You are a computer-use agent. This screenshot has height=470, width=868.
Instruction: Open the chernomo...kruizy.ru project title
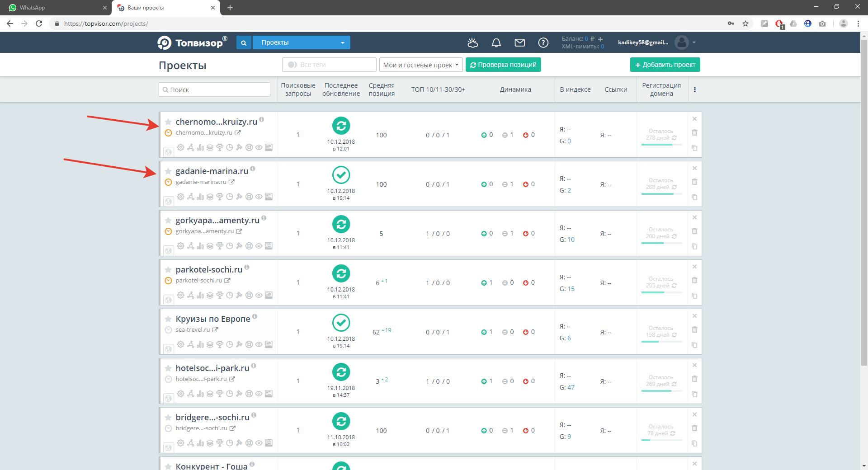coord(216,122)
